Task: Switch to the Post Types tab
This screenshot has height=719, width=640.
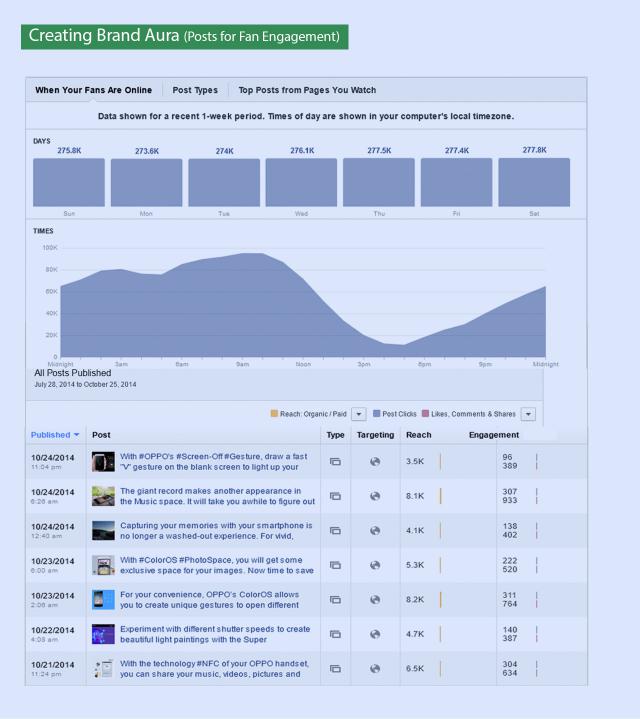Action: (195, 90)
